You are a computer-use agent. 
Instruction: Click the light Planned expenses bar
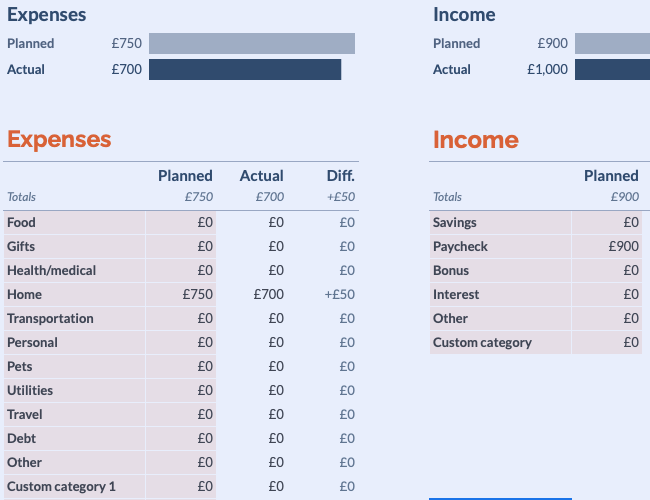pyautogui.click(x=252, y=43)
